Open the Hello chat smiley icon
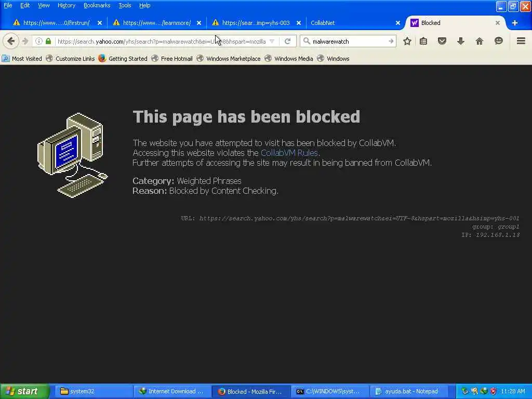Image resolution: width=532 pixels, height=399 pixels. [x=498, y=42]
